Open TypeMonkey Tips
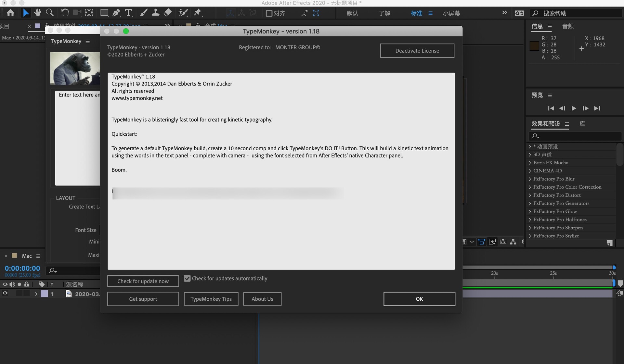This screenshot has height=364, width=624. click(x=211, y=299)
